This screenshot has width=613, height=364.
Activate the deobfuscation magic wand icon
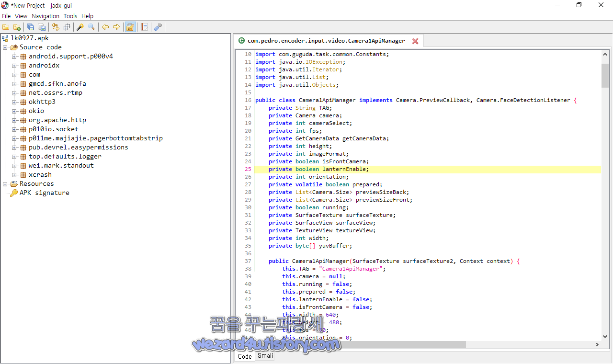point(80,27)
